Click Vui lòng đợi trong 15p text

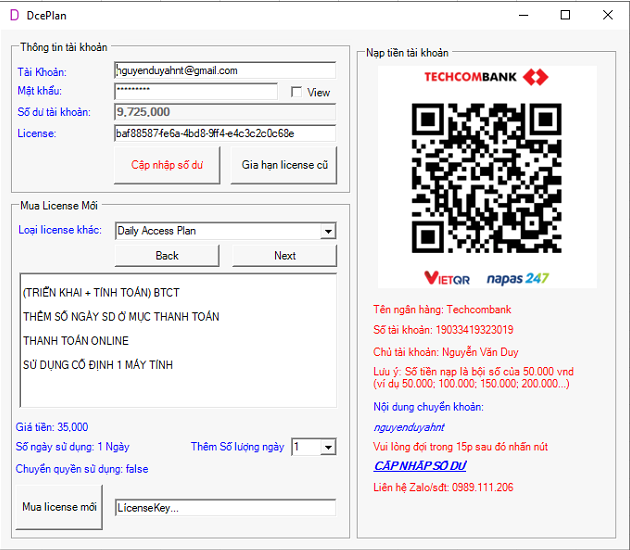pos(460,447)
